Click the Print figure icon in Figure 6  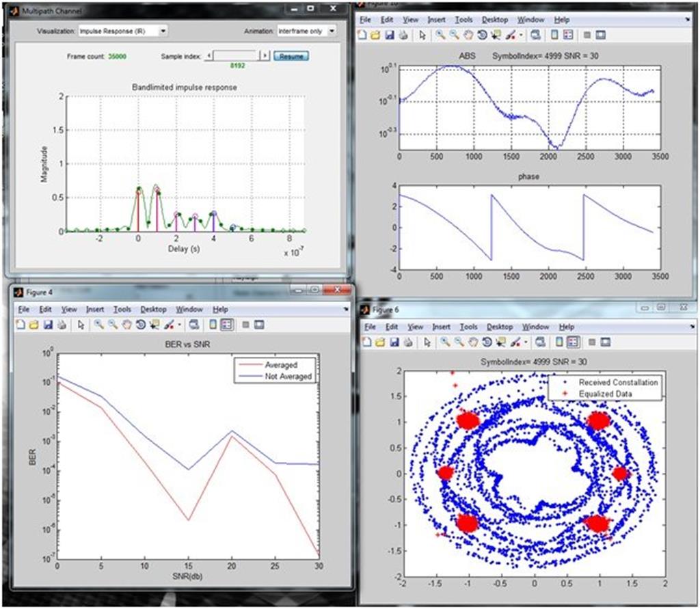pyautogui.click(x=409, y=342)
